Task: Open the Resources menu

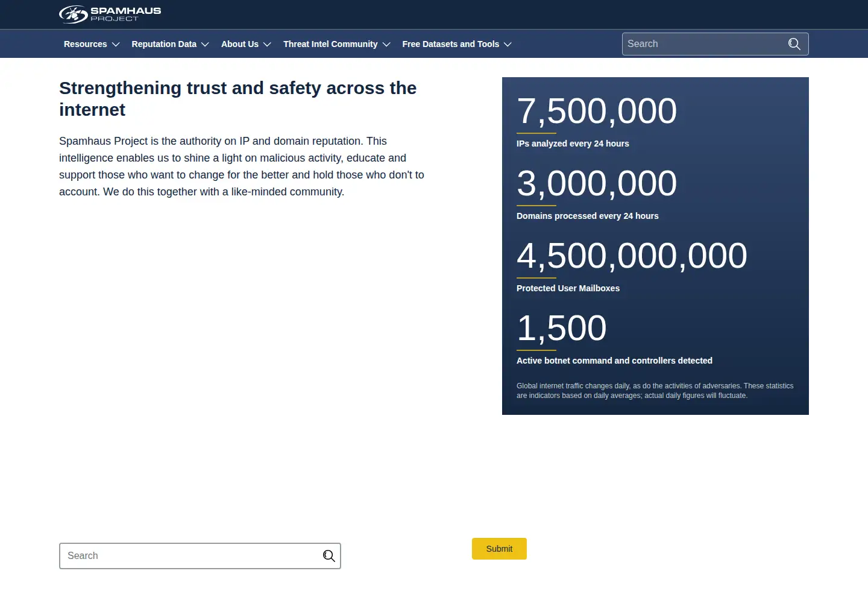Action: tap(92, 44)
